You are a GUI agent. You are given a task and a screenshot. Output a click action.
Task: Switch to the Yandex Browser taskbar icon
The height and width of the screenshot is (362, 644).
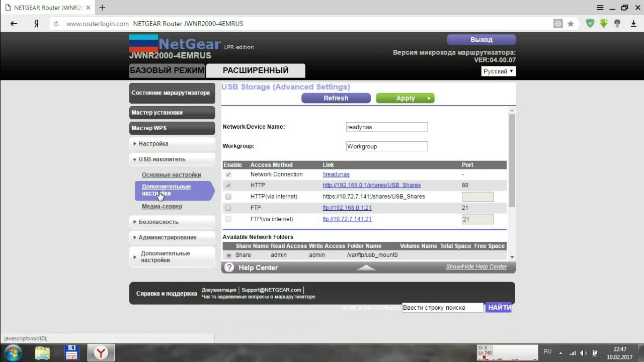101,352
